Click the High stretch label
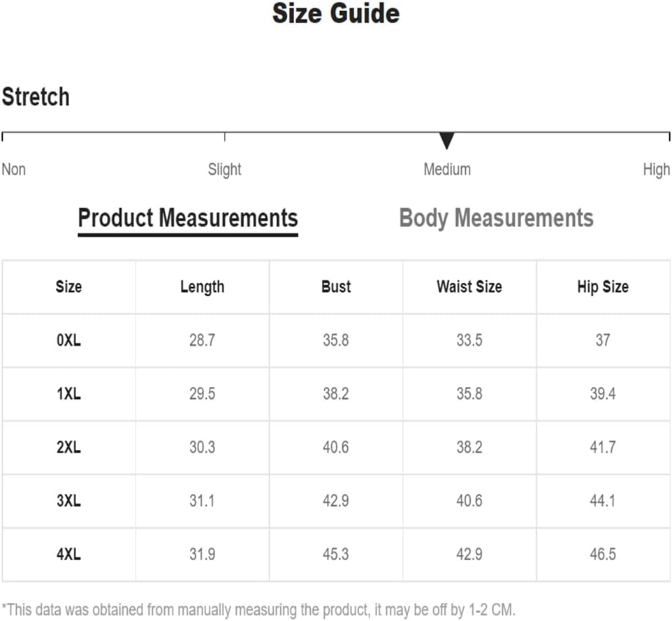672x621 pixels. tap(656, 170)
